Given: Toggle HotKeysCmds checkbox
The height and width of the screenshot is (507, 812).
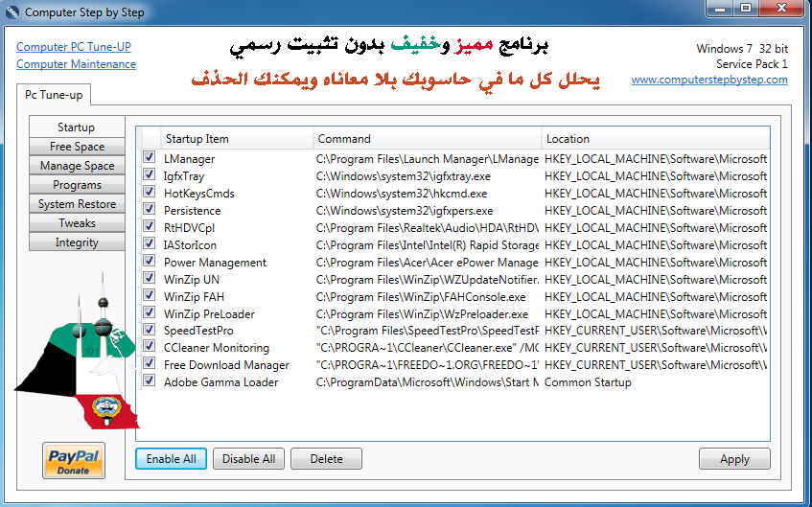Looking at the screenshot, I should (150, 192).
